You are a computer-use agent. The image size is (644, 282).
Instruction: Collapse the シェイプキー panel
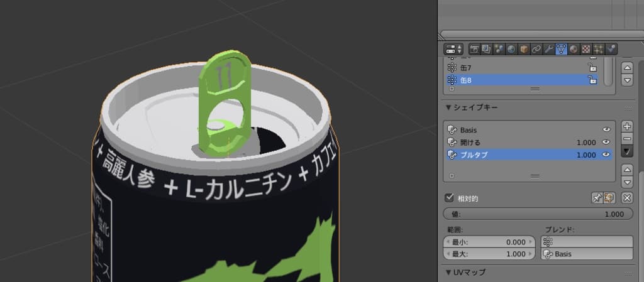point(448,108)
